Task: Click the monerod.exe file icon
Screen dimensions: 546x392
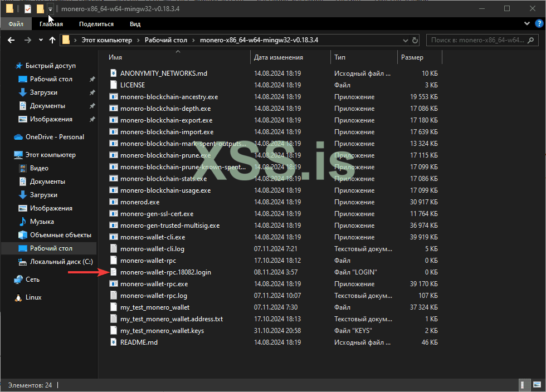Action: (113, 202)
